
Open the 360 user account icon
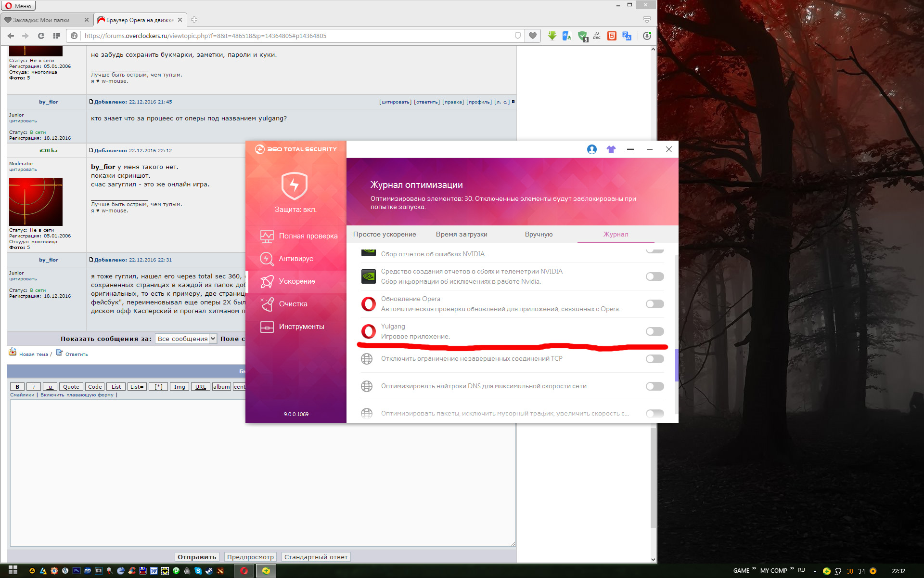591,149
